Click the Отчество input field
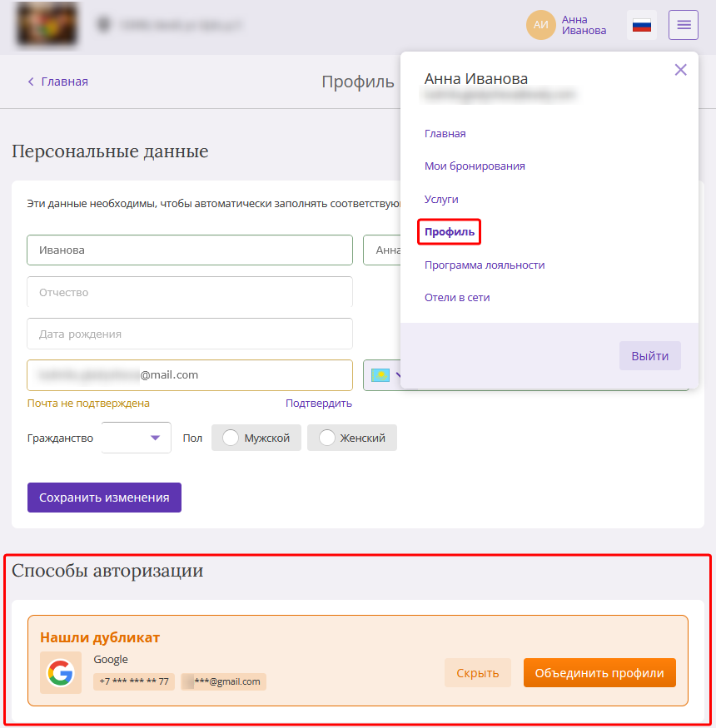This screenshot has height=728, width=716. pyautogui.click(x=190, y=292)
